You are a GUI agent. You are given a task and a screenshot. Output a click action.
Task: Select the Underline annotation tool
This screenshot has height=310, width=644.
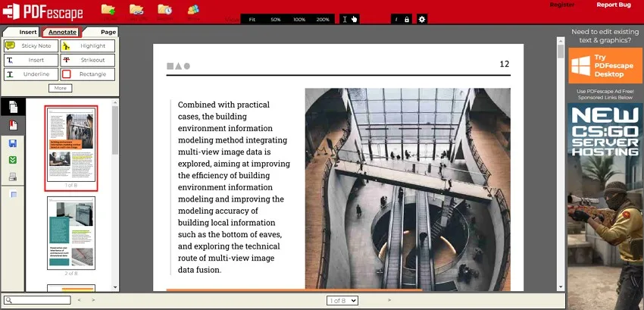pos(31,74)
